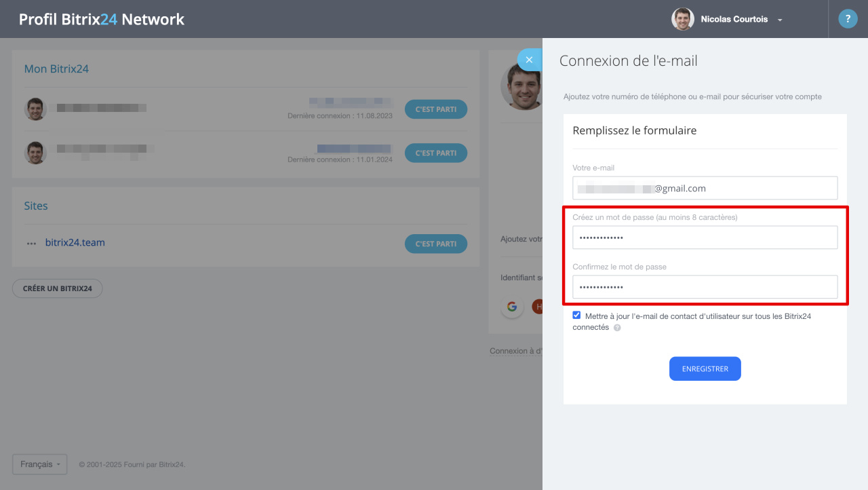868x490 pixels.
Task: Click the 'Mon Bitrix24' heading
Action: point(56,69)
